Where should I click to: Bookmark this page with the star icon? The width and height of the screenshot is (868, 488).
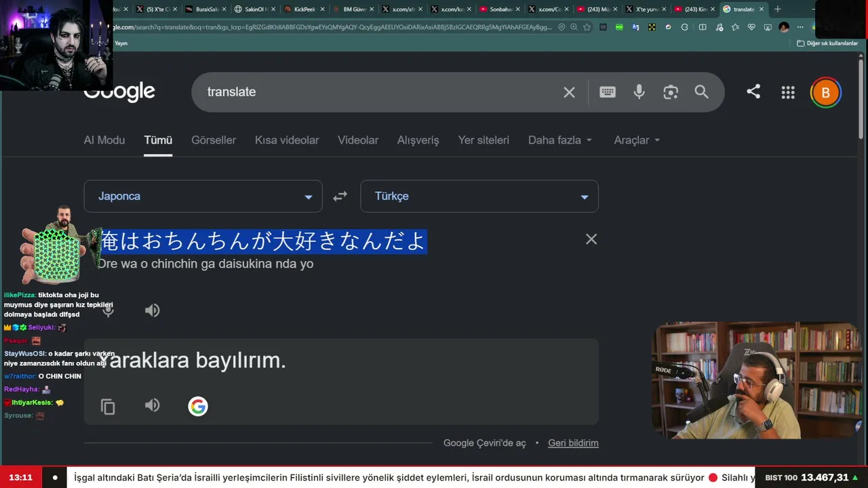[587, 27]
